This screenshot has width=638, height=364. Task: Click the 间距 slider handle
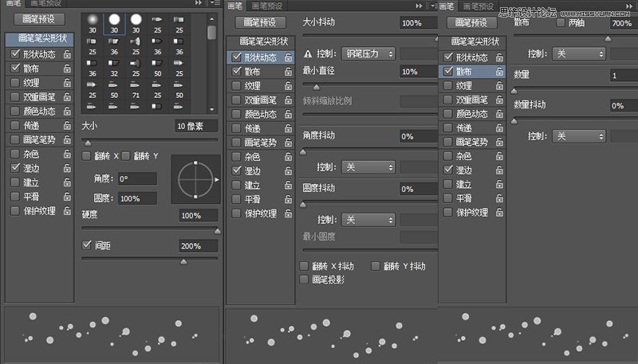[x=184, y=261]
